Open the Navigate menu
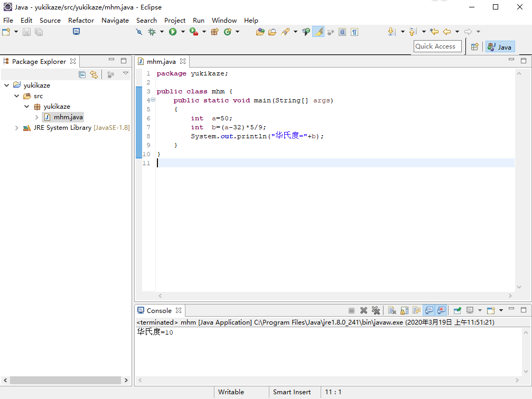 click(x=115, y=21)
